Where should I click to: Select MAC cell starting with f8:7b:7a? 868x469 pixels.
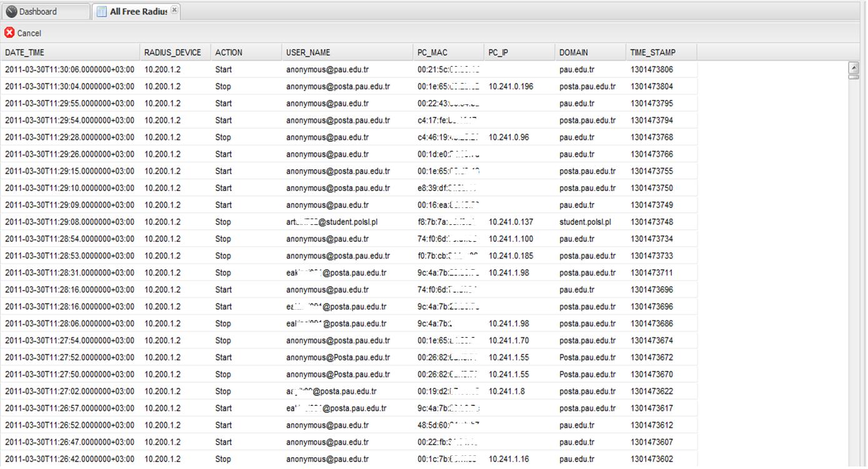pos(447,222)
